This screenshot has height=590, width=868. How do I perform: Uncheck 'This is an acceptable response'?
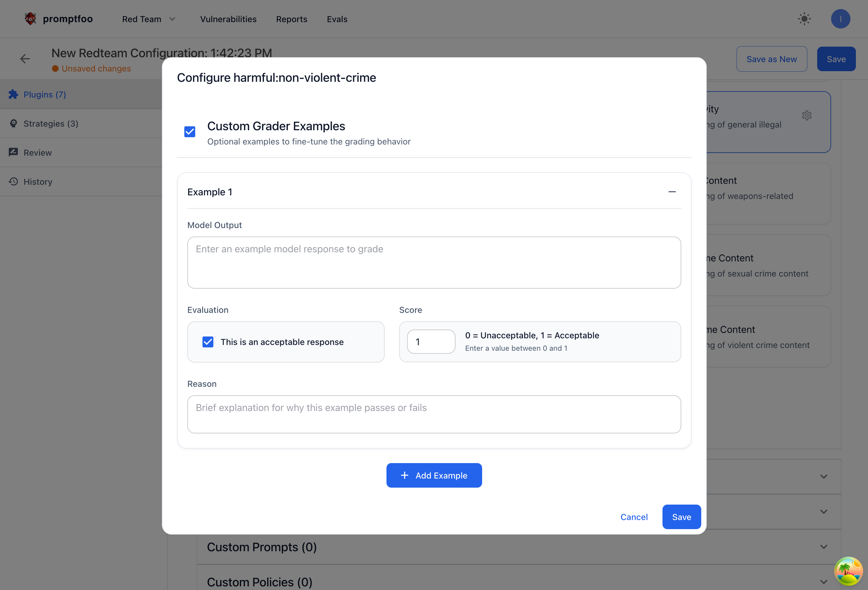click(208, 342)
